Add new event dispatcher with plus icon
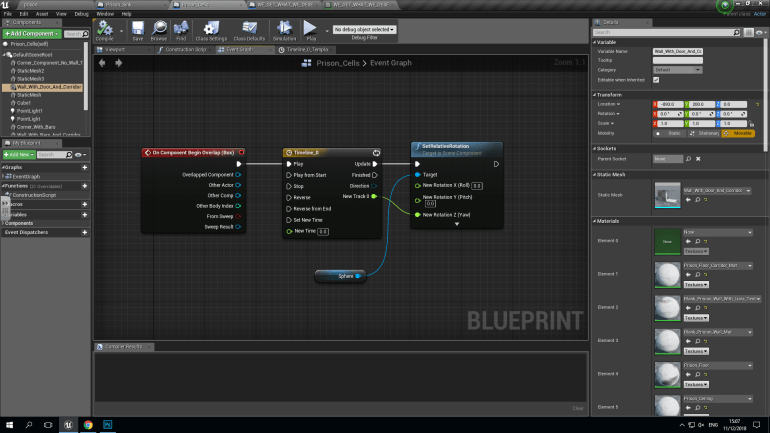The height and width of the screenshot is (433, 770). tap(84, 232)
